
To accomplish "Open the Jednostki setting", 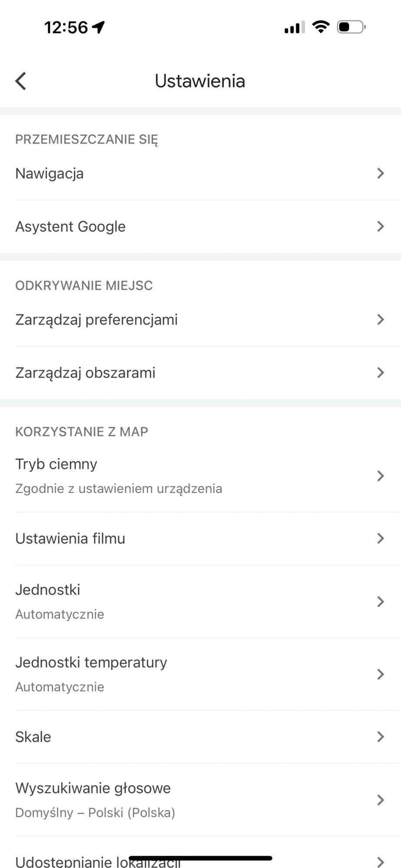I will tap(200, 602).
